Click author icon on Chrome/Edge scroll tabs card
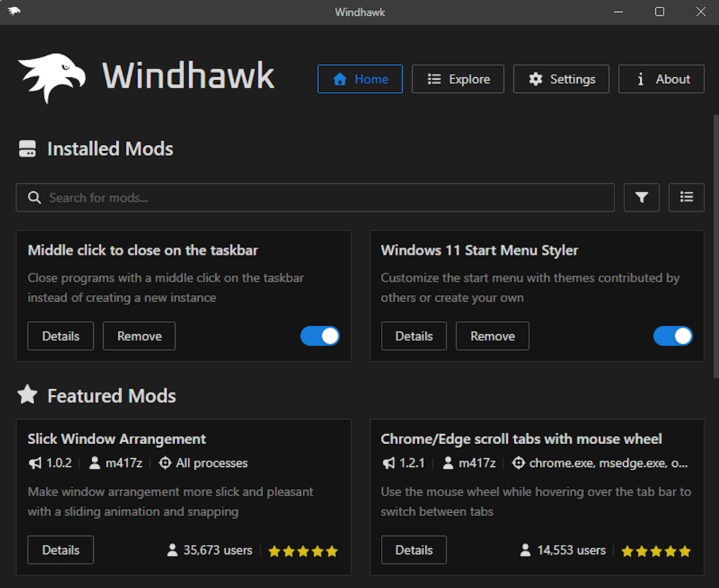719x588 pixels. pos(448,463)
